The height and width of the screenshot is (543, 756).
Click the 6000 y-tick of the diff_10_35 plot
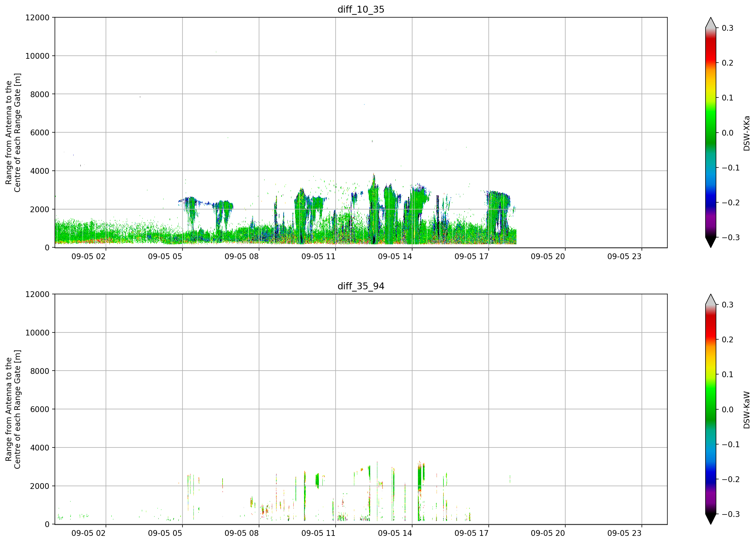pos(40,133)
